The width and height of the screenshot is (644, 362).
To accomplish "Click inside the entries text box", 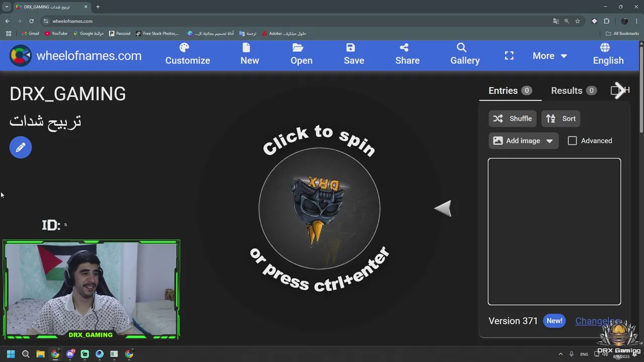I will point(554,232).
